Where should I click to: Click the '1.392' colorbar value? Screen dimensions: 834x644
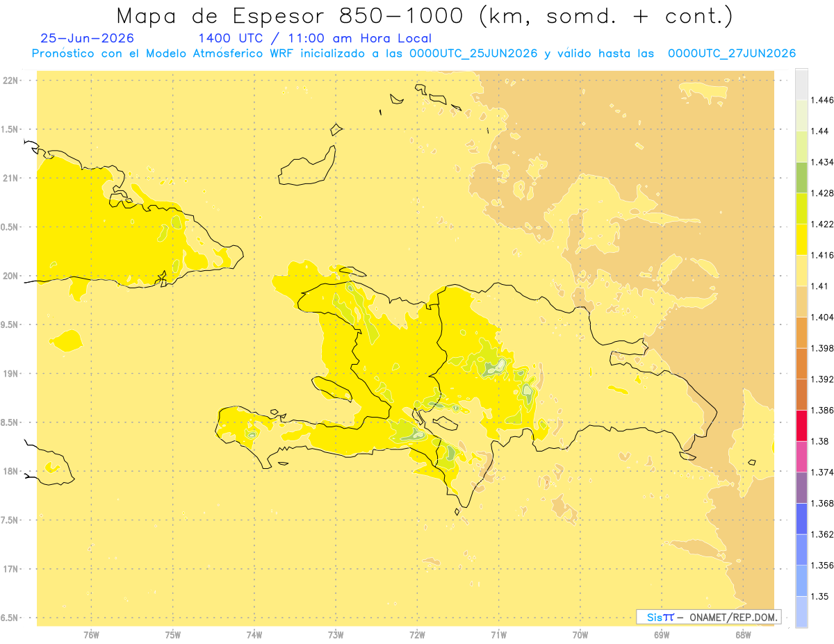pyautogui.click(x=821, y=379)
